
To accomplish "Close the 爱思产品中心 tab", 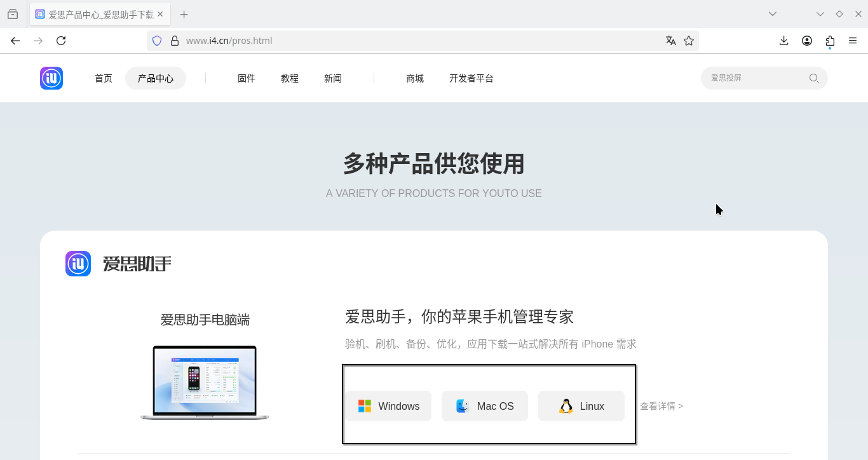I will pos(159,14).
